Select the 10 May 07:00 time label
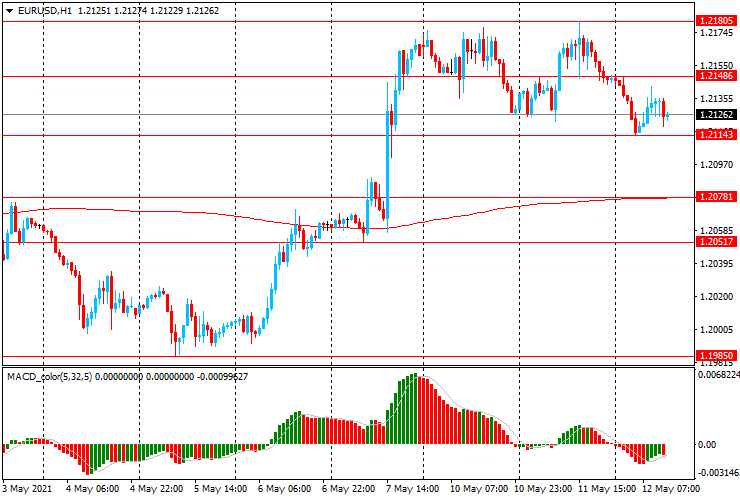 click(479, 490)
